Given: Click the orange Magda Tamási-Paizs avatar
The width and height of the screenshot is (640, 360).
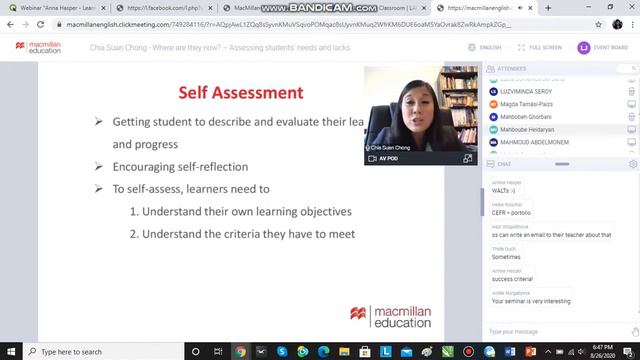Looking at the screenshot, I should point(493,104).
